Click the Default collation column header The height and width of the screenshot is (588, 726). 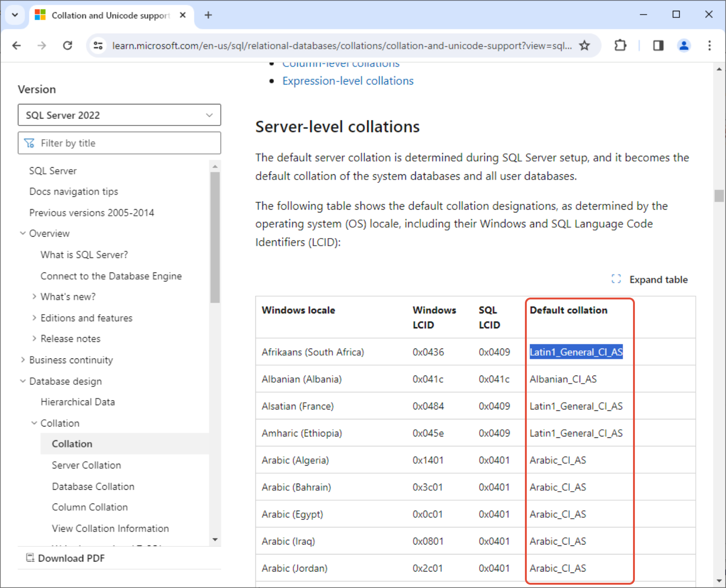tap(568, 310)
